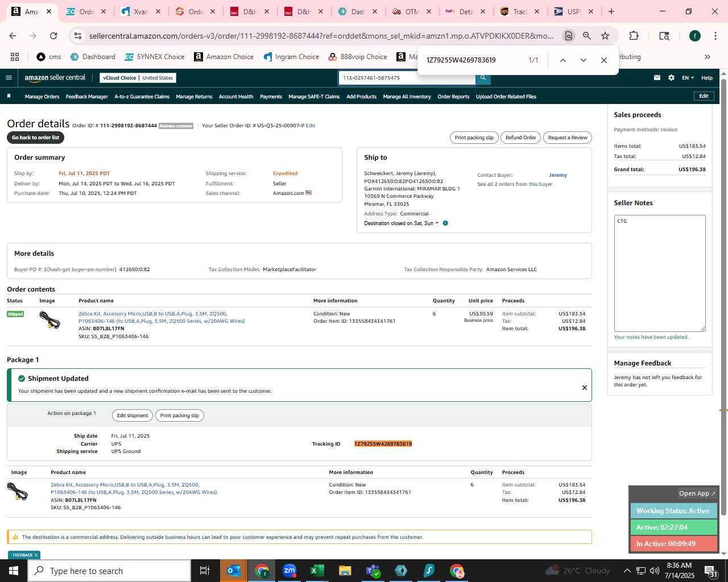Go to previous find-in-page match
Viewport: 728px width, 582px height.
(562, 60)
